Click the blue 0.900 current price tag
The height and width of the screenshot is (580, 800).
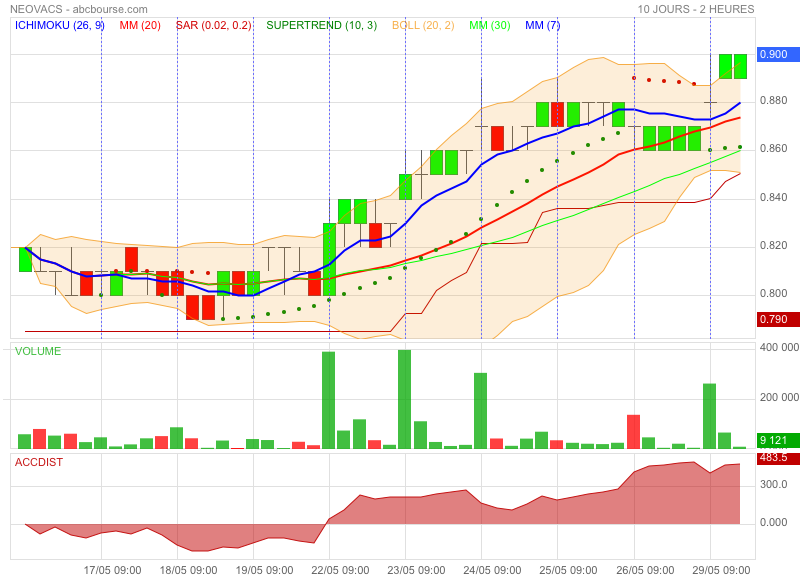pos(778,54)
